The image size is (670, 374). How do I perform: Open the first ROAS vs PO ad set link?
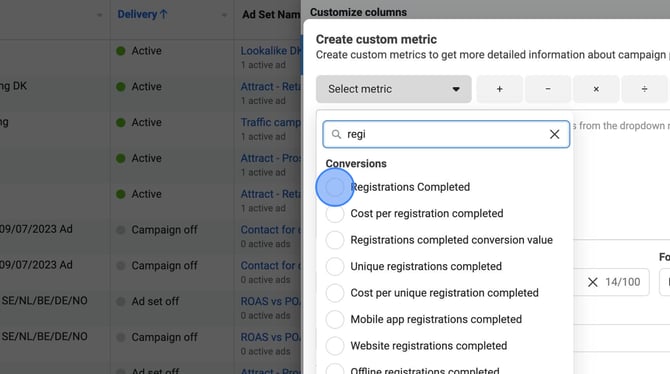coord(270,301)
